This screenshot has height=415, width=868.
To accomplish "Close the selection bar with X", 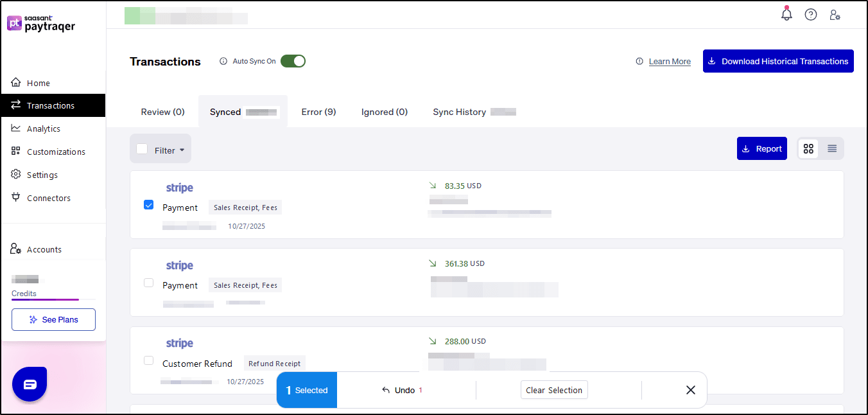I will (x=690, y=390).
